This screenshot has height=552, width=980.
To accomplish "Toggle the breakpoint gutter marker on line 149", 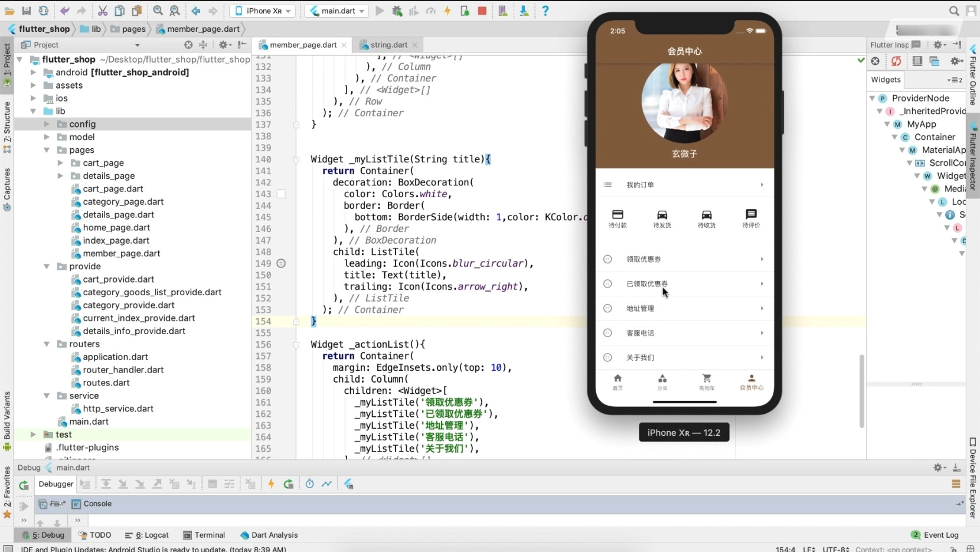I will point(281,263).
